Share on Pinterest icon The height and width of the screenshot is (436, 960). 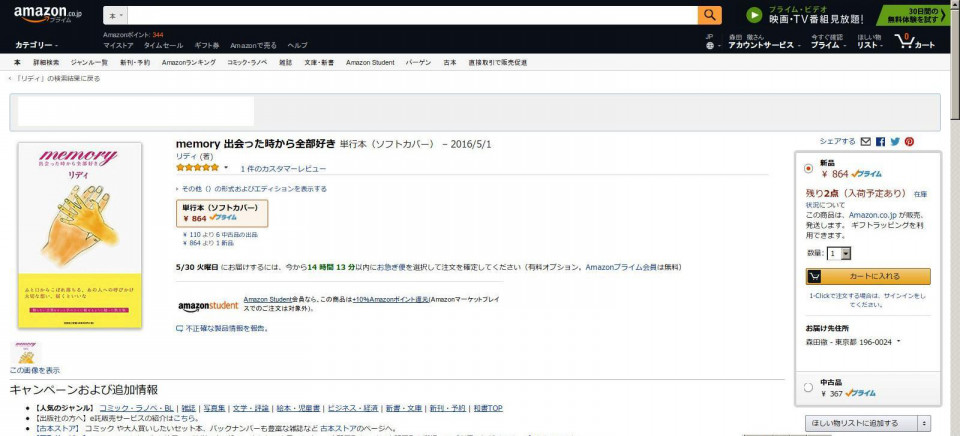click(909, 141)
